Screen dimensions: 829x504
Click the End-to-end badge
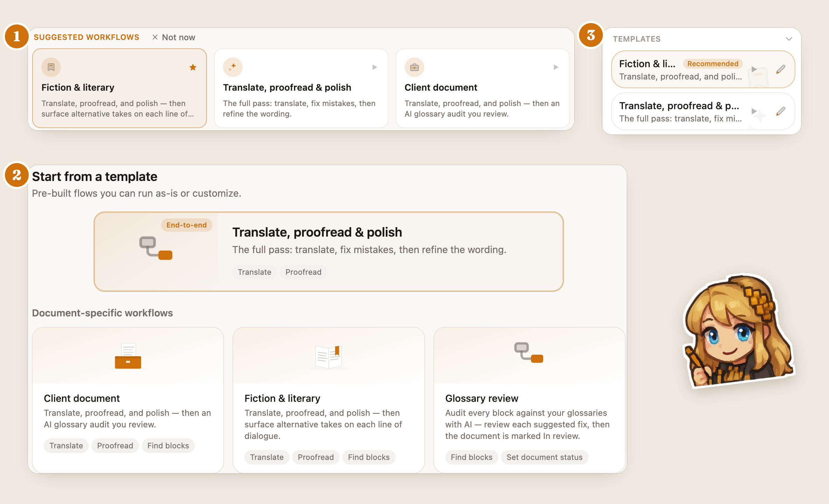187,225
